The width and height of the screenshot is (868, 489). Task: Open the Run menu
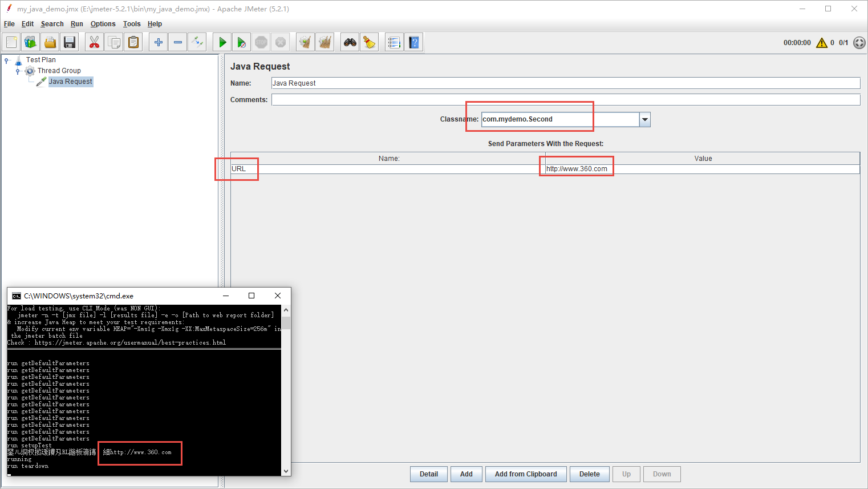(x=76, y=24)
